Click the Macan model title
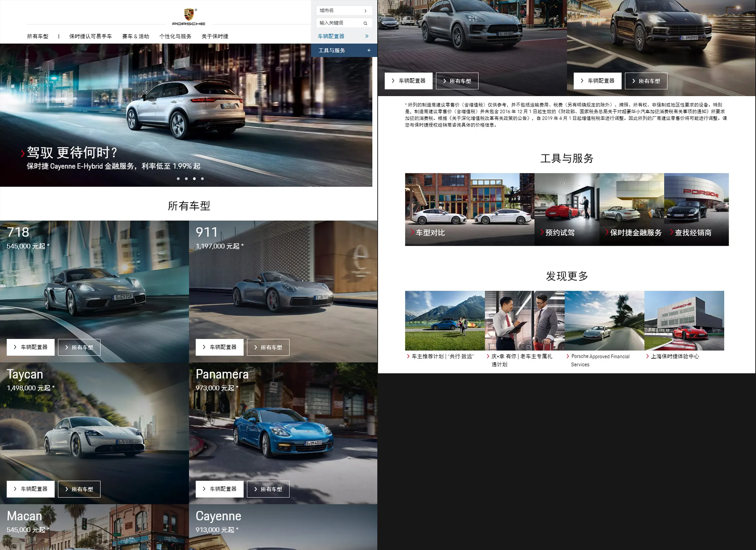The height and width of the screenshot is (550, 756). pos(24,516)
